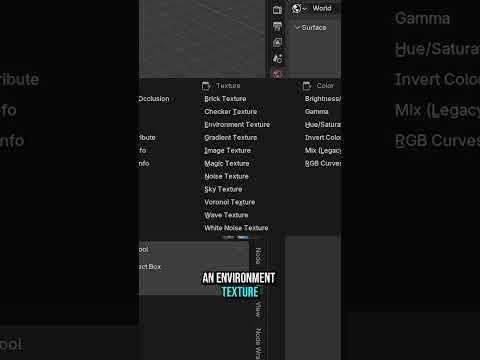Open the Render properties tab icon

277,10
